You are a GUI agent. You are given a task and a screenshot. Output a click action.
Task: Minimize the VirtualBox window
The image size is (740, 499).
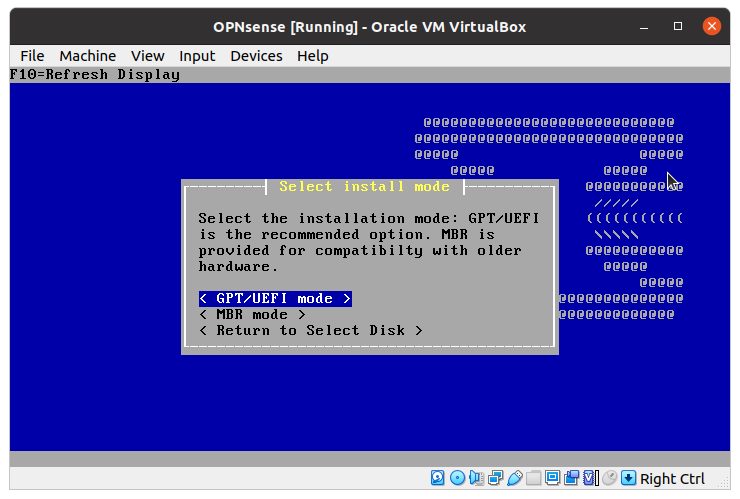644,26
